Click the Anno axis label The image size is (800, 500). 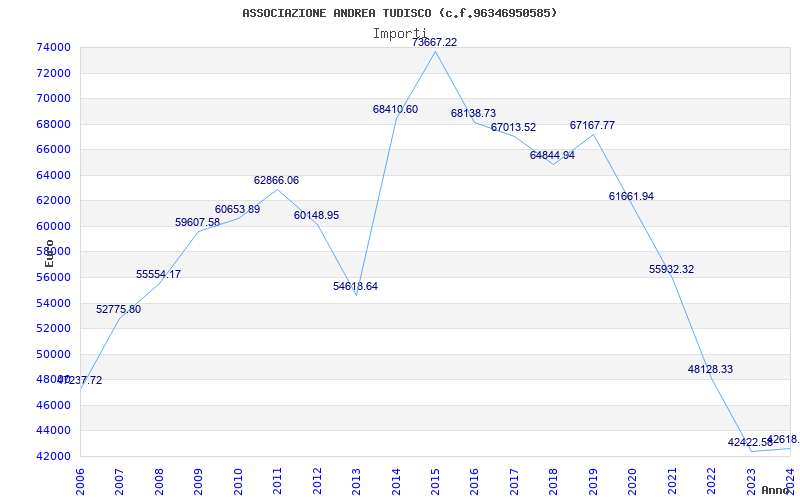[x=775, y=490]
